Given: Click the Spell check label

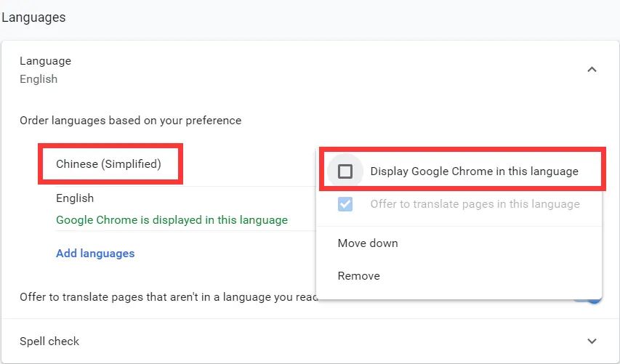Looking at the screenshot, I should coord(49,341).
